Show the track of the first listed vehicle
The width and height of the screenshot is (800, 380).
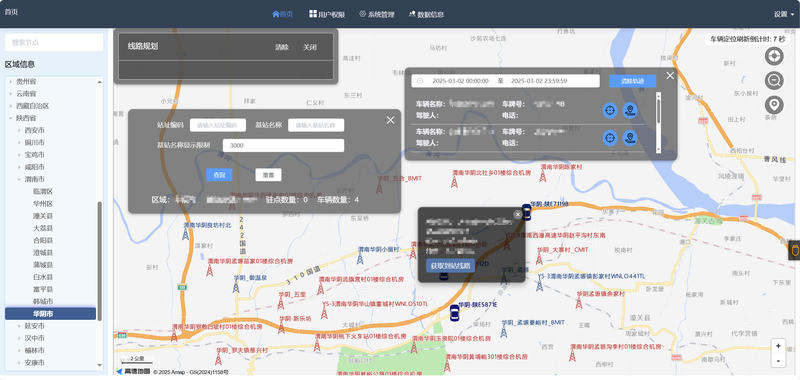[630, 110]
